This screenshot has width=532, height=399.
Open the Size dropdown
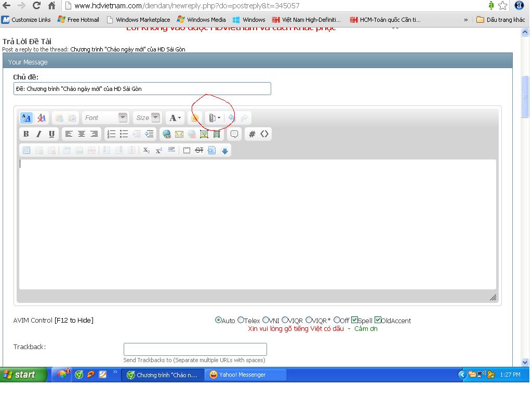(147, 118)
